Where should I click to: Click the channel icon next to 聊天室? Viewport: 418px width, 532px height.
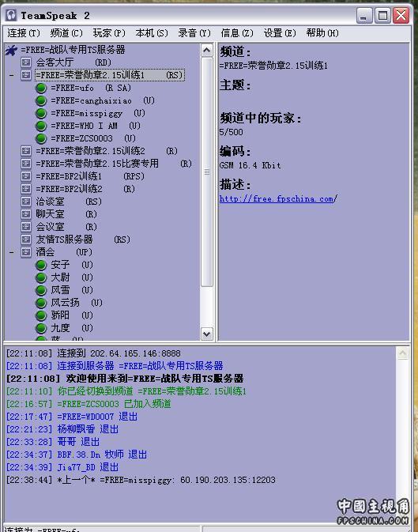click(26, 214)
